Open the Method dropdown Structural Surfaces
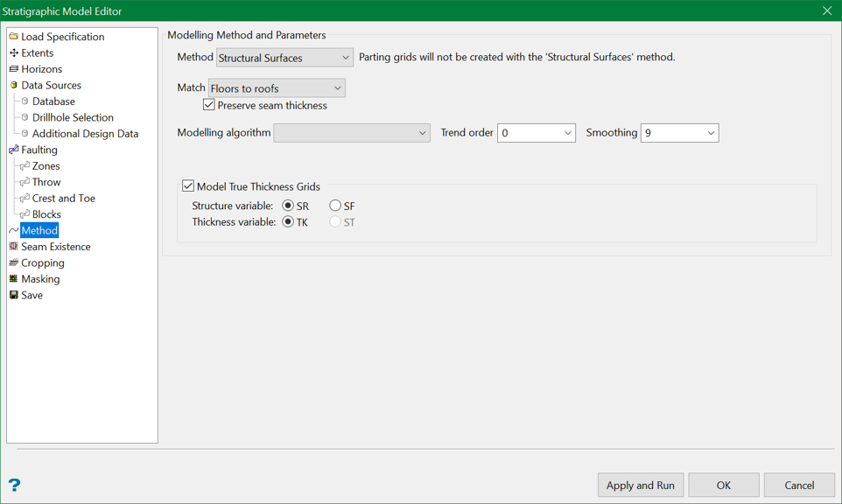This screenshot has width=842, height=504. point(284,58)
